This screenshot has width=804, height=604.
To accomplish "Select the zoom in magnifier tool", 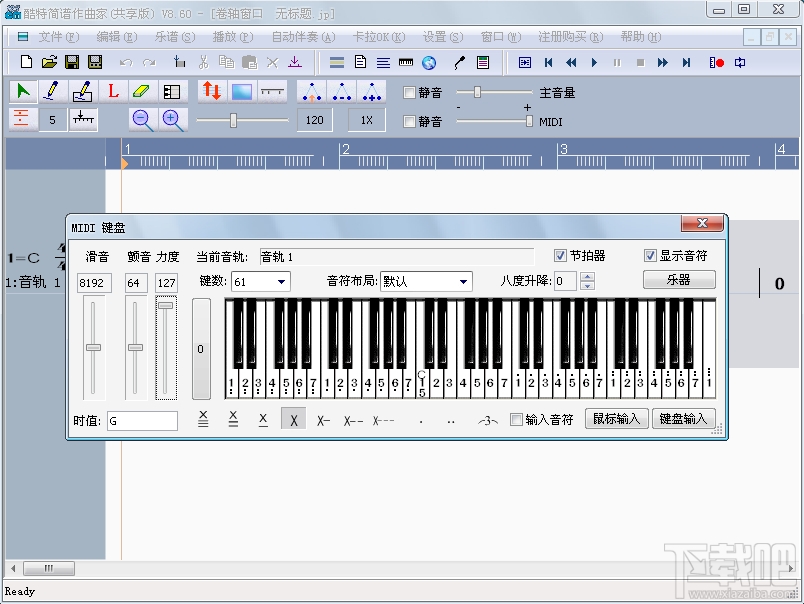I will click(x=168, y=118).
